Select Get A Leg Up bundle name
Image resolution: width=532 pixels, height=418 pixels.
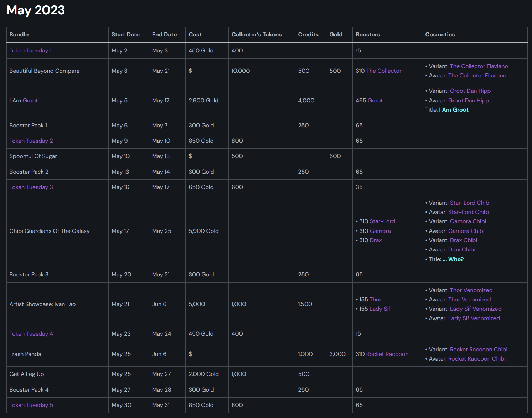tap(27, 374)
